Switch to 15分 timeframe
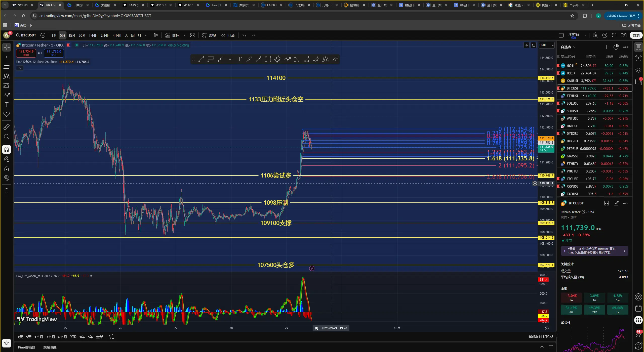 click(72, 35)
